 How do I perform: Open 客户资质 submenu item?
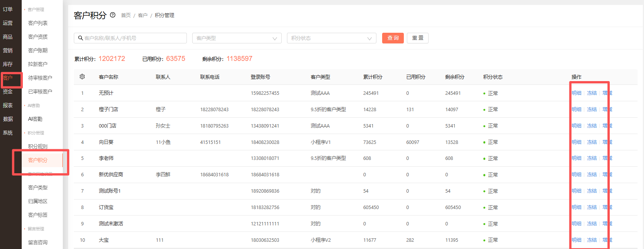pyautogui.click(x=38, y=37)
